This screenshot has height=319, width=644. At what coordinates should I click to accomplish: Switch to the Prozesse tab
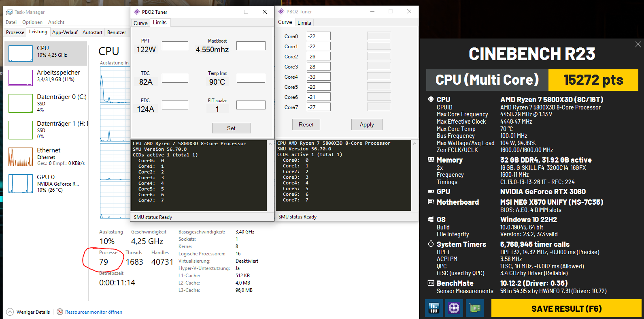[x=15, y=32]
